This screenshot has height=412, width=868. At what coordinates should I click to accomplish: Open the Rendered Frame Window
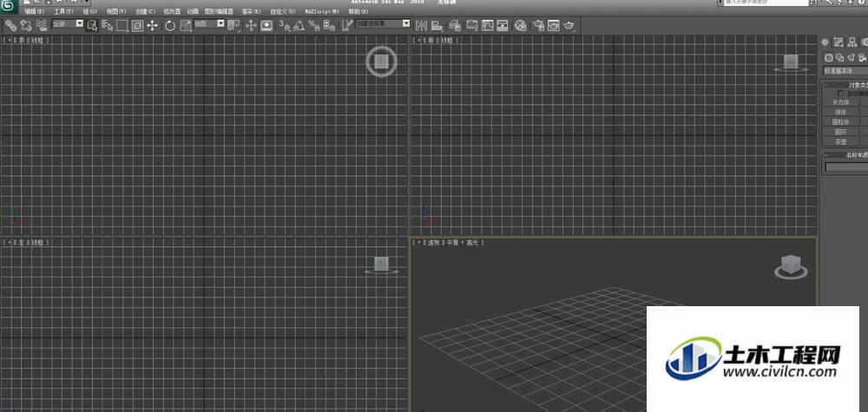coord(554,25)
